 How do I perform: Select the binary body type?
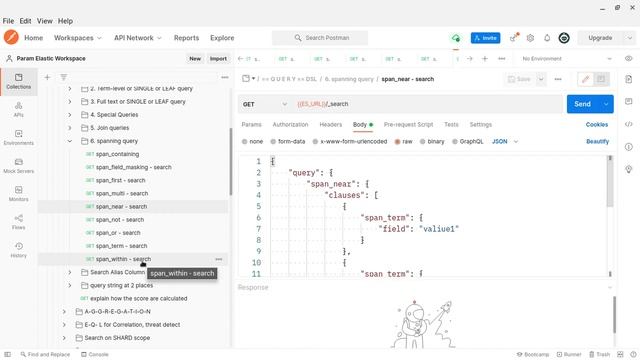tap(422, 142)
